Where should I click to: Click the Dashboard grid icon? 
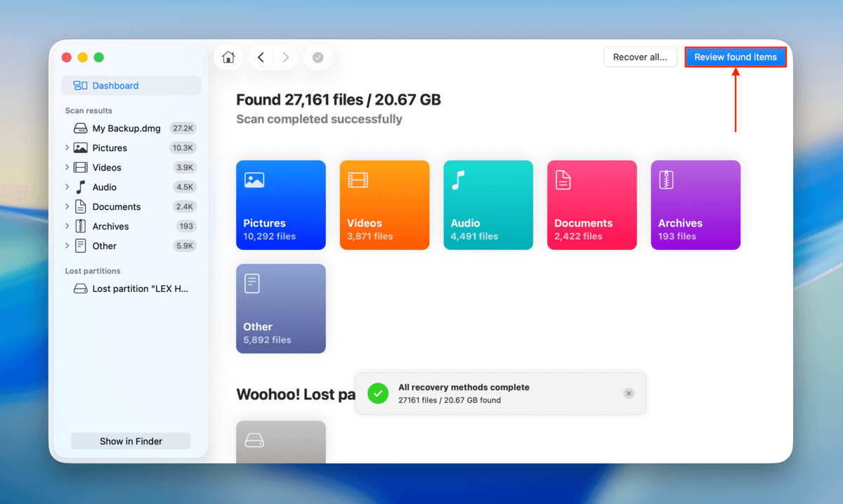click(81, 86)
